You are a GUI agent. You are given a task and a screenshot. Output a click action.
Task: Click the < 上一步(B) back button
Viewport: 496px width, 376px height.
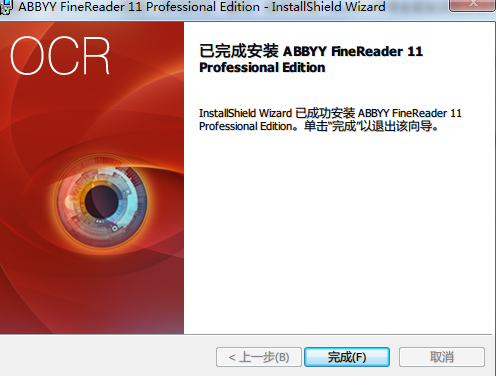click(x=259, y=357)
